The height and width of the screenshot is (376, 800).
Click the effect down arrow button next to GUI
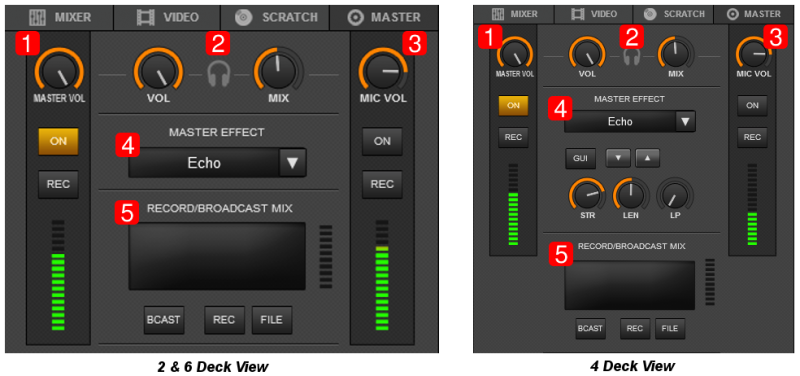click(x=617, y=158)
